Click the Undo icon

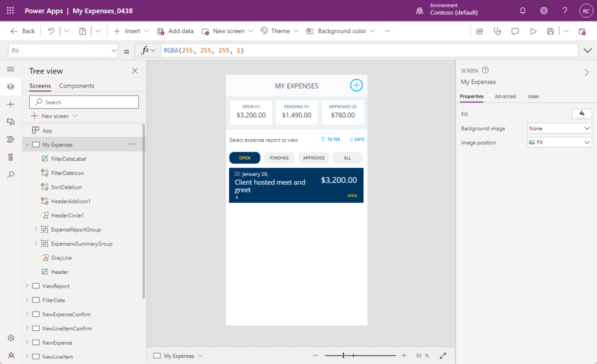click(51, 31)
